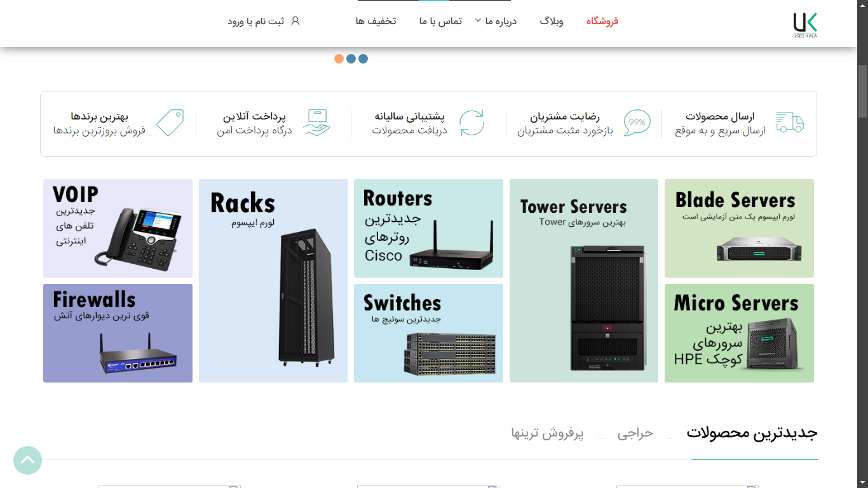Select the rightmost blue carousel dot
The height and width of the screenshot is (488, 868).
[x=363, y=59]
